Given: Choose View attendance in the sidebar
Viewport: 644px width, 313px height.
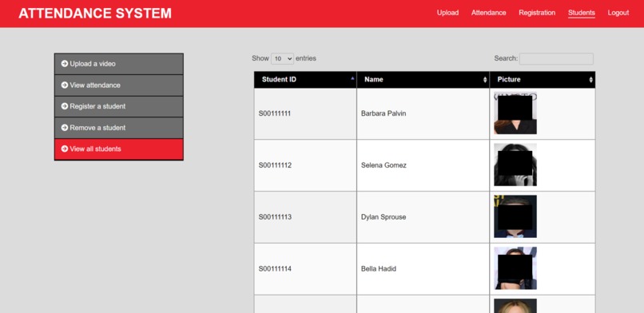Looking at the screenshot, I should [x=119, y=85].
